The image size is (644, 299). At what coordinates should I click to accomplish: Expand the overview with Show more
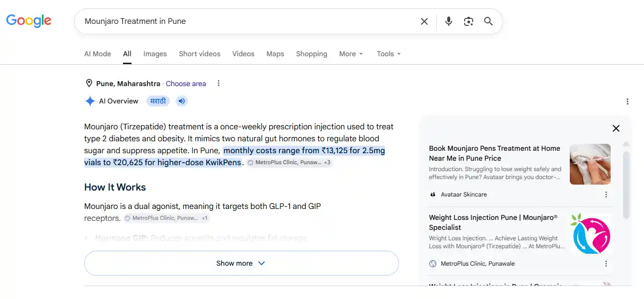point(242,263)
